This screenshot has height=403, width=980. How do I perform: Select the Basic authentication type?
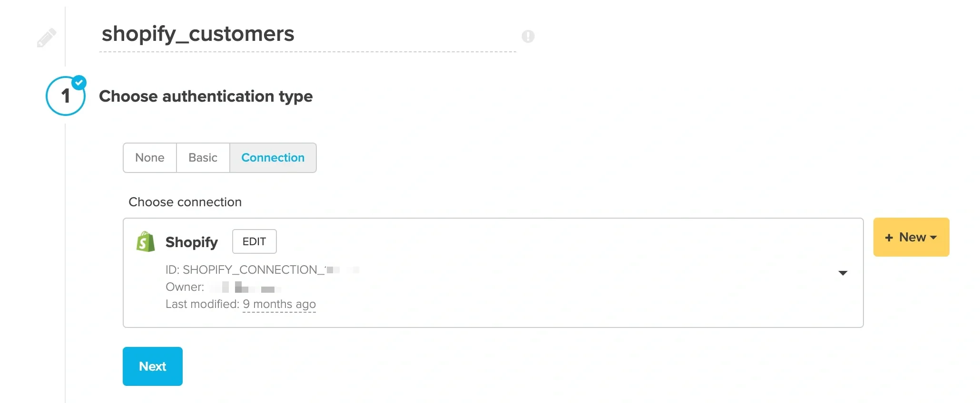click(x=202, y=157)
